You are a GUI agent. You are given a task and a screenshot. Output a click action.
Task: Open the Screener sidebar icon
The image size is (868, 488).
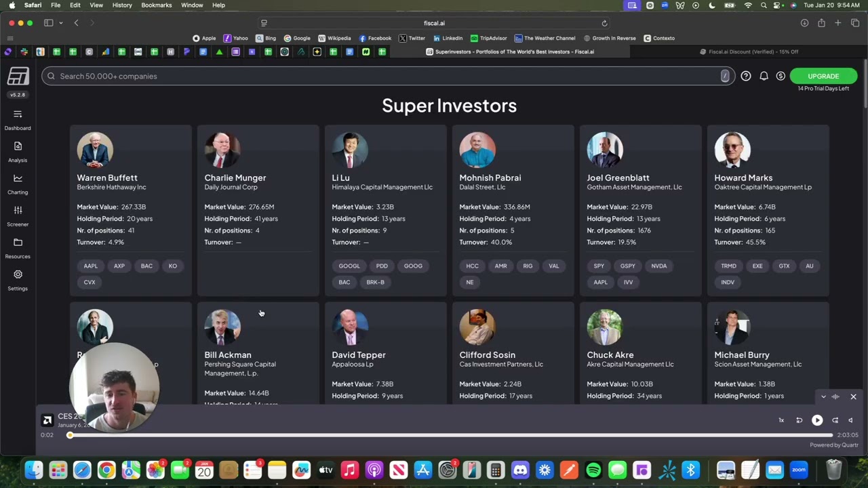(x=18, y=210)
